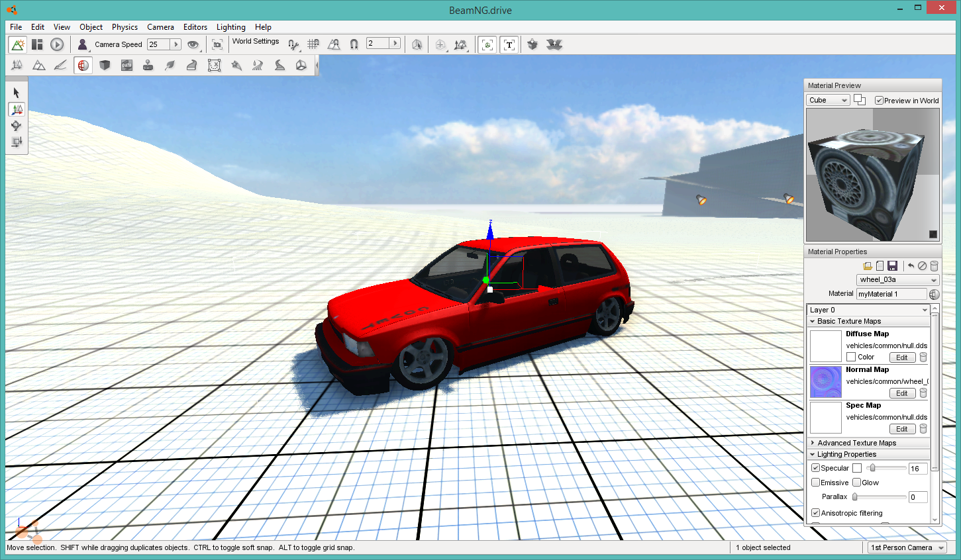The width and height of the screenshot is (961, 560).
Task: Expand Advanced Texture Maps section
Action: click(868, 443)
